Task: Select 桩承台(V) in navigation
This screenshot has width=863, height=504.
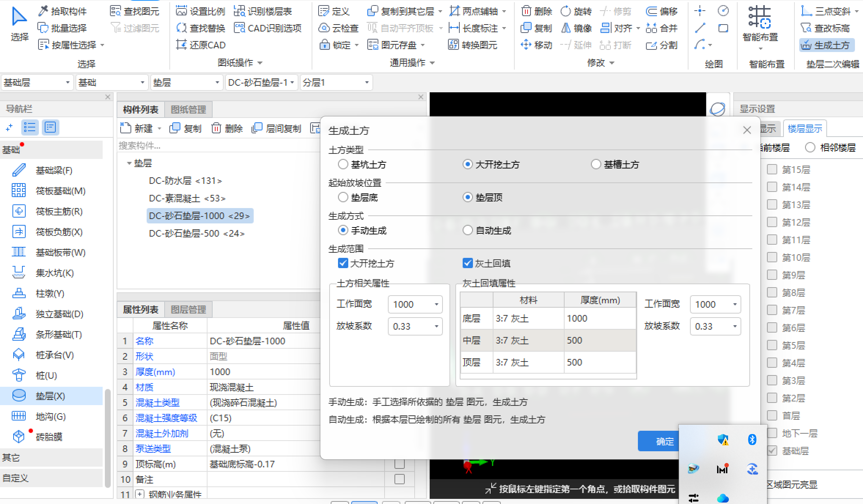Action: pos(51,355)
